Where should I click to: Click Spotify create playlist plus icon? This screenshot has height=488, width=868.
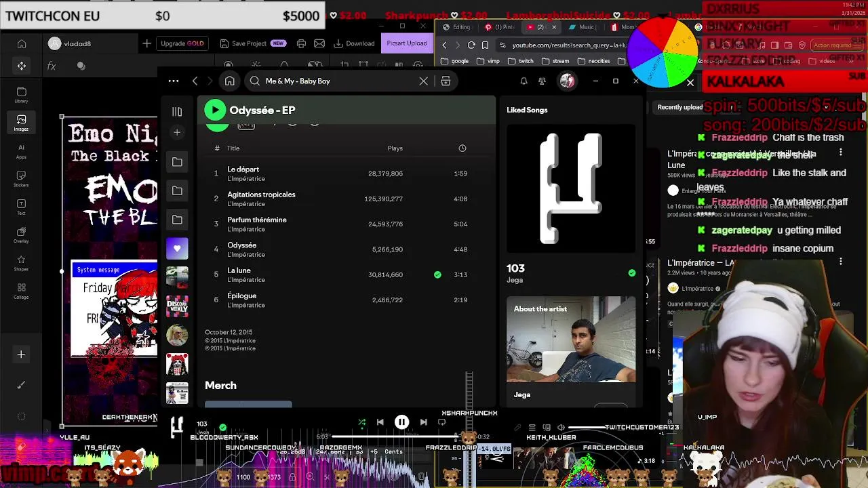pyautogui.click(x=177, y=132)
